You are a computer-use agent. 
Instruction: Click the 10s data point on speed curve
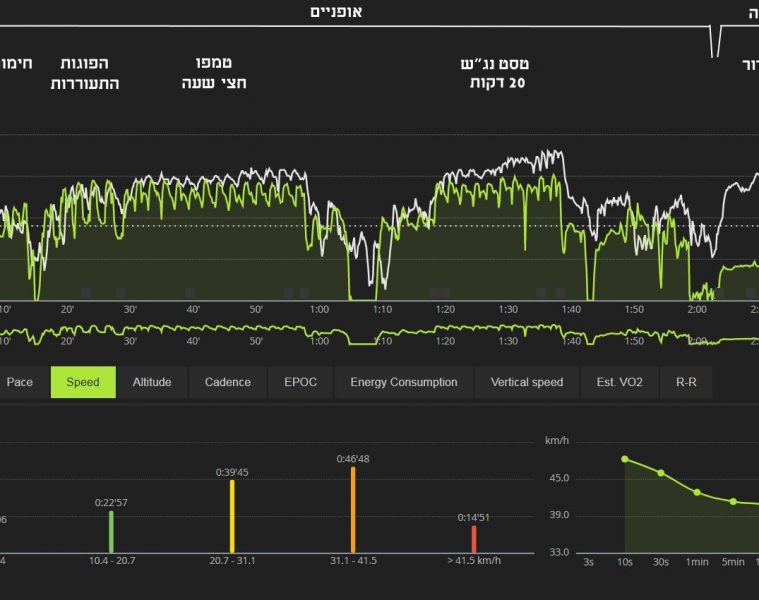(x=625, y=459)
